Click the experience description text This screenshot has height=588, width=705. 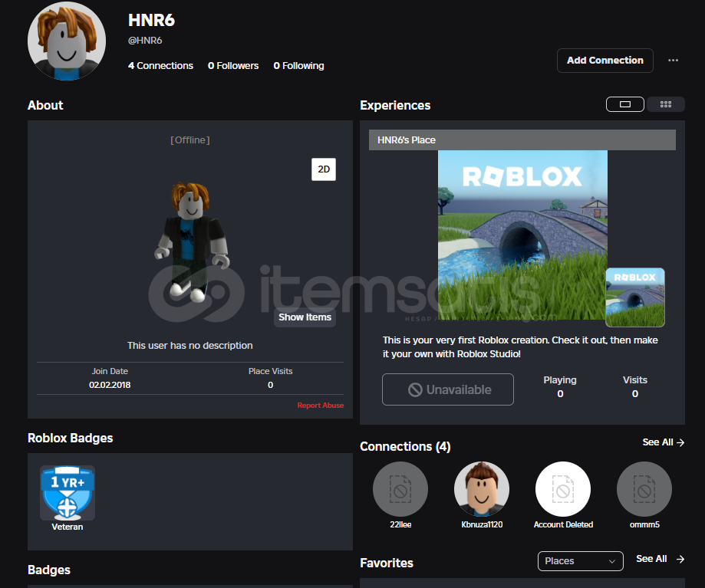tap(520, 347)
